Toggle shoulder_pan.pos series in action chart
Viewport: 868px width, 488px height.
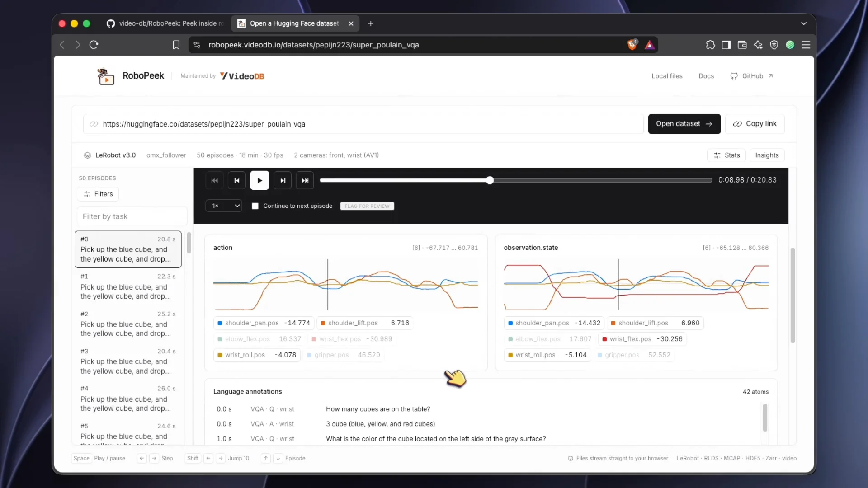point(264,323)
